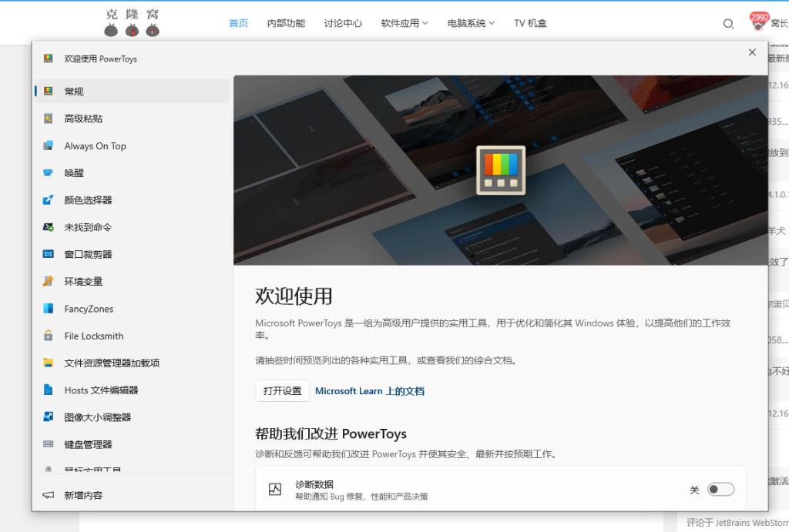The height and width of the screenshot is (532, 789).
Task: Open the 键盘管理器 keyboard icon
Action: 49,444
